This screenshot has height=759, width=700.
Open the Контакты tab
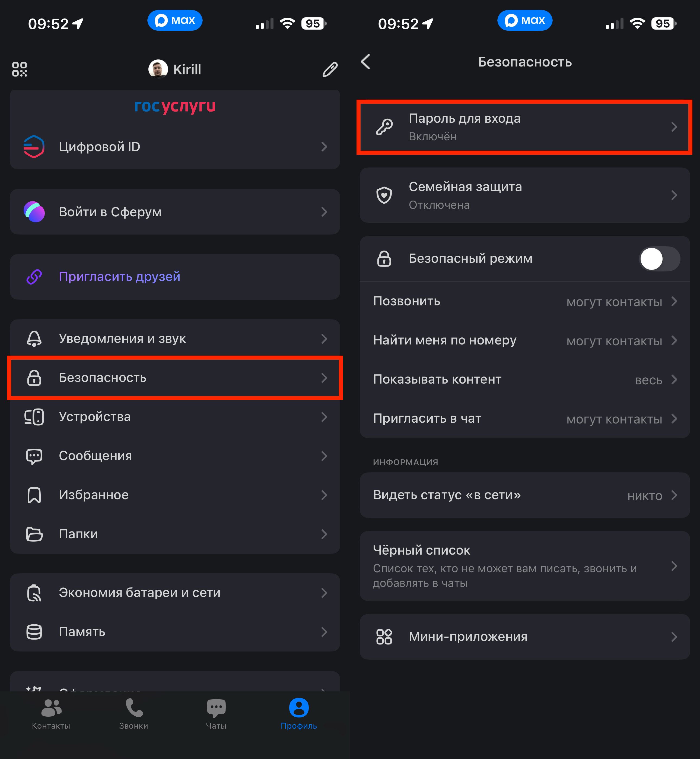pyautogui.click(x=51, y=713)
